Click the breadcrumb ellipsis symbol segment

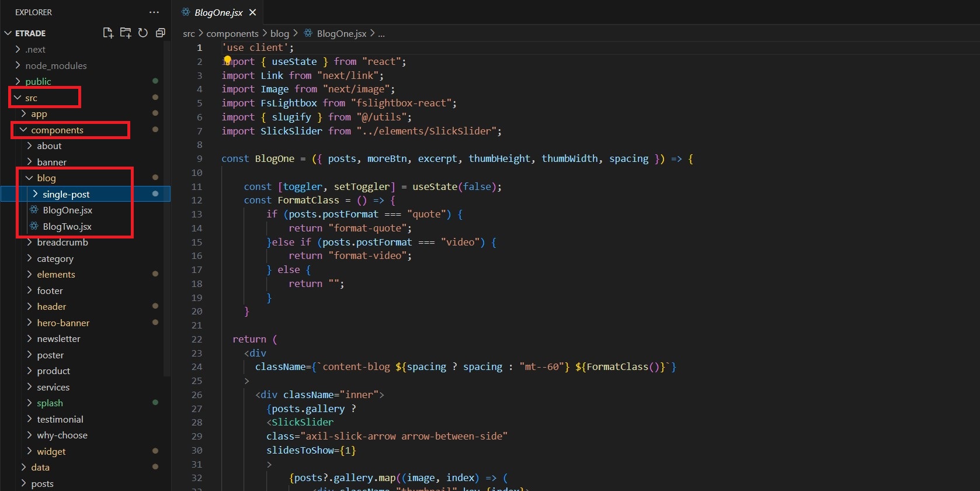pos(381,33)
